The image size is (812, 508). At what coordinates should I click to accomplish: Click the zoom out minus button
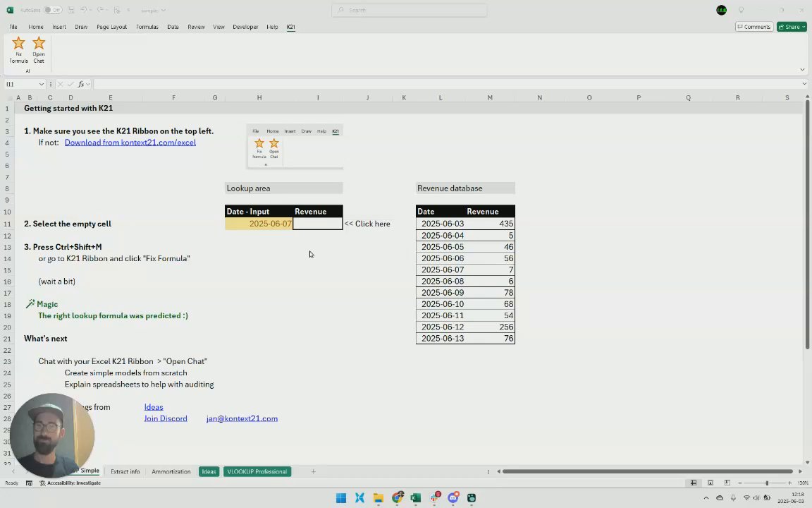tap(740, 483)
